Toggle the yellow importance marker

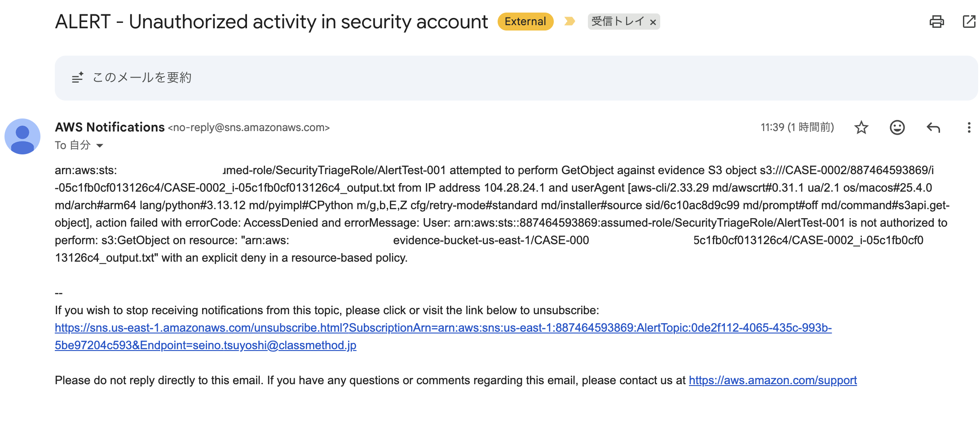pyautogui.click(x=569, y=22)
